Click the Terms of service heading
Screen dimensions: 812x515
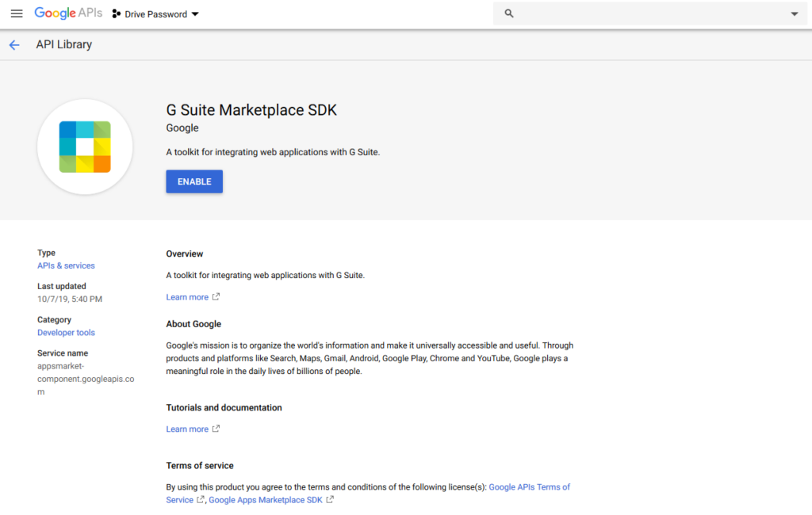click(x=200, y=466)
